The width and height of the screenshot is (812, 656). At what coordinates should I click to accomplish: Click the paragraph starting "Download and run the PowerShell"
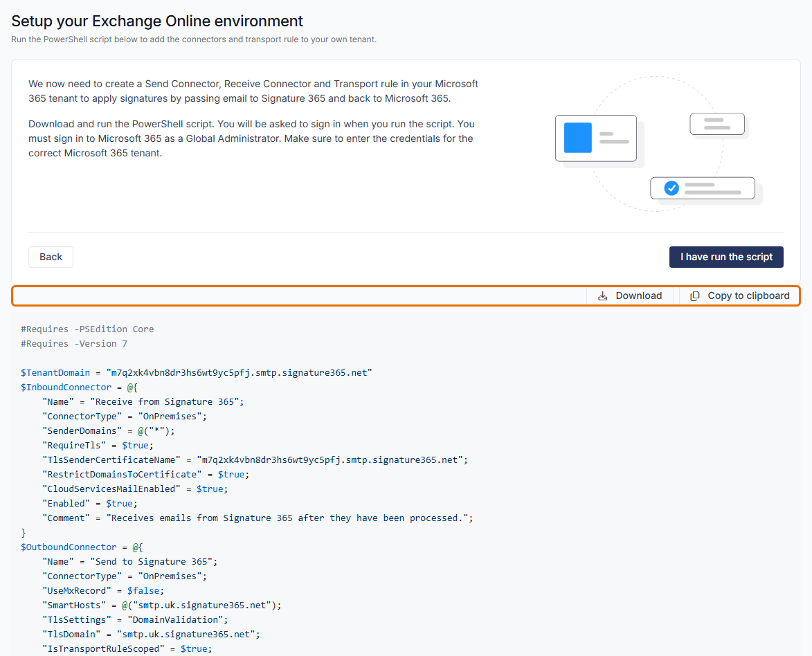[x=252, y=138]
